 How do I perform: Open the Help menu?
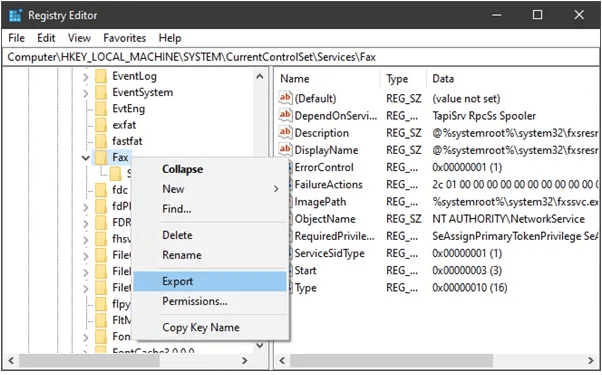click(x=170, y=38)
